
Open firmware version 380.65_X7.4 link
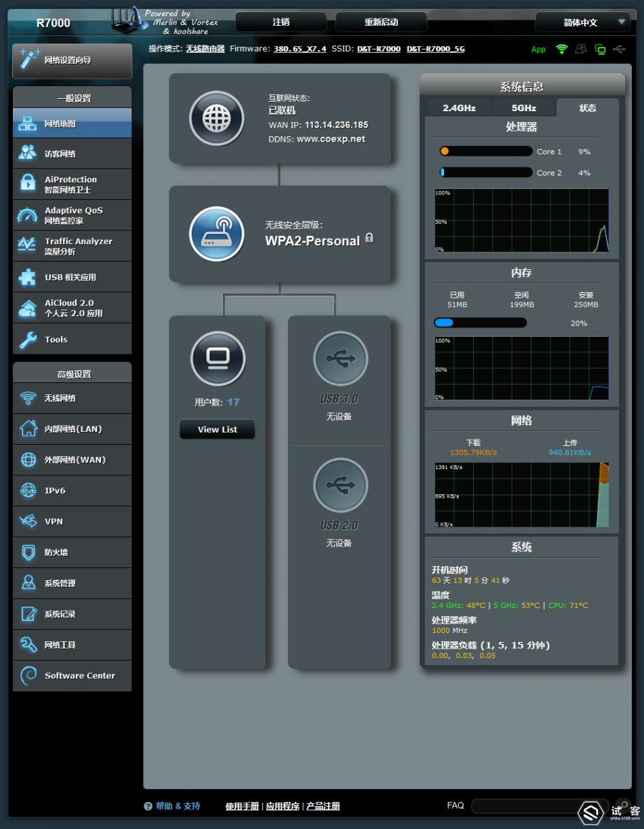(x=300, y=49)
